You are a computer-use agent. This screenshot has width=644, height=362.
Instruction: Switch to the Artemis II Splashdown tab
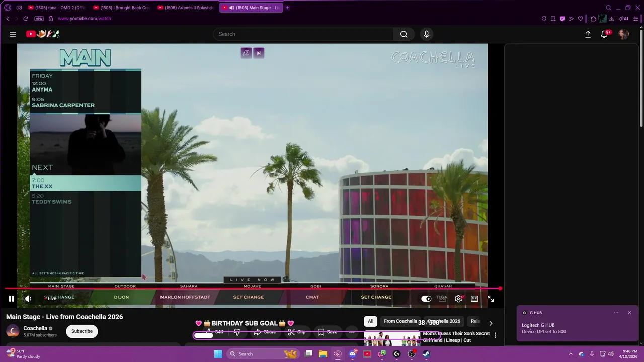point(186,8)
